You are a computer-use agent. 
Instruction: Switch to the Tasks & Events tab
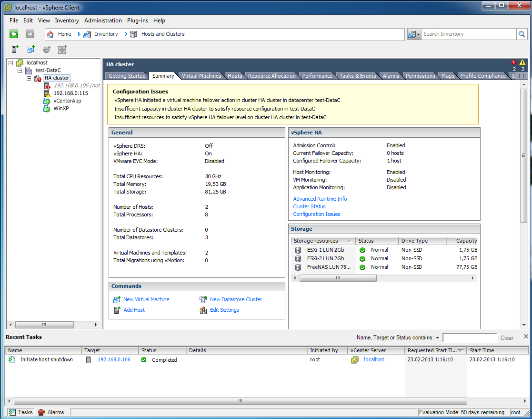click(358, 76)
